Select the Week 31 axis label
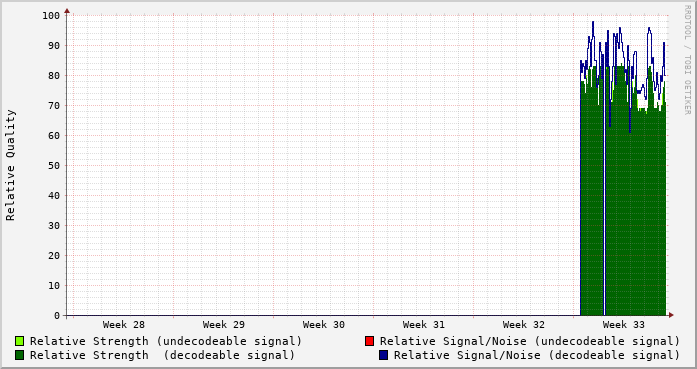The image size is (697, 369). pyautogui.click(x=424, y=325)
